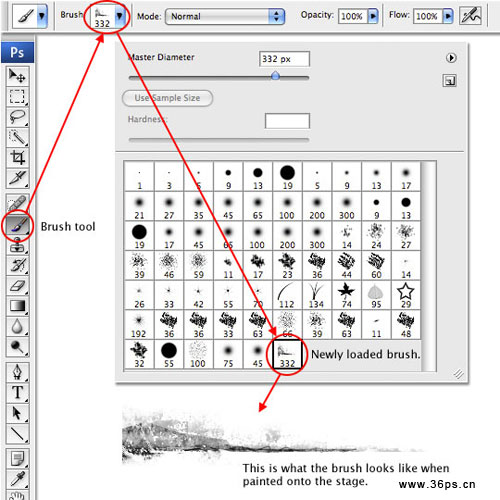500x500 pixels.
Task: Select the Line tool
Action: point(17,434)
